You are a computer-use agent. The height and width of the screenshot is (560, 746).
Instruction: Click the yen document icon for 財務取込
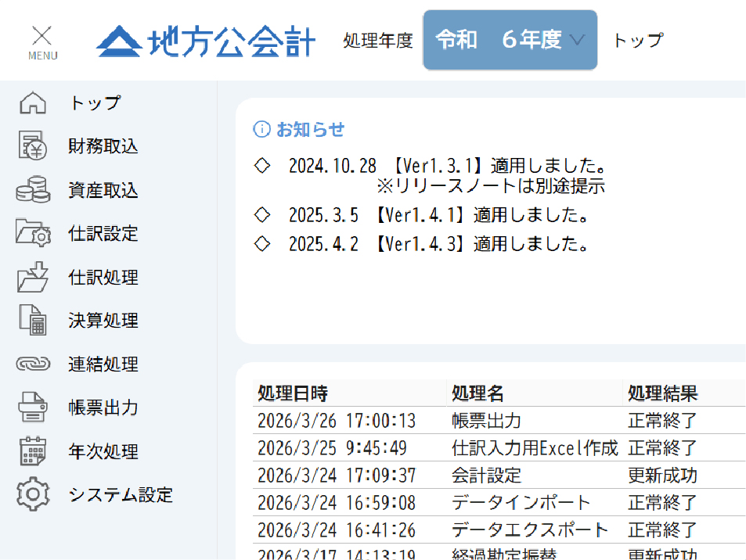tap(33, 145)
